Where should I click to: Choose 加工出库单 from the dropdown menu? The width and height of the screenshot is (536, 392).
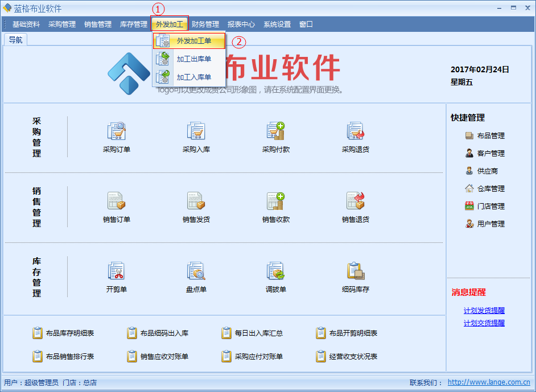pos(189,59)
